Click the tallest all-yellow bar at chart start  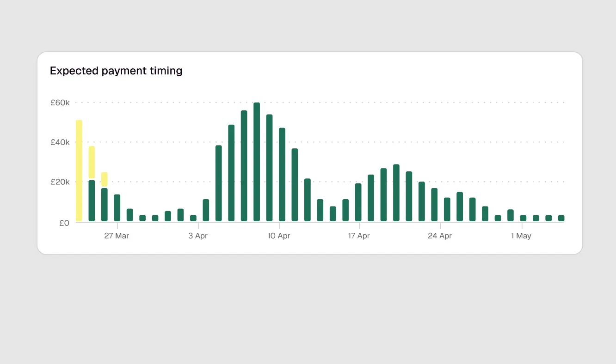tap(79, 170)
